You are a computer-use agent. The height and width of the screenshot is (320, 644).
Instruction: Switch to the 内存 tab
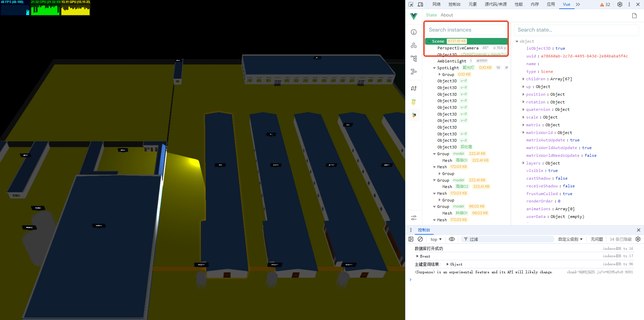coord(535,4)
